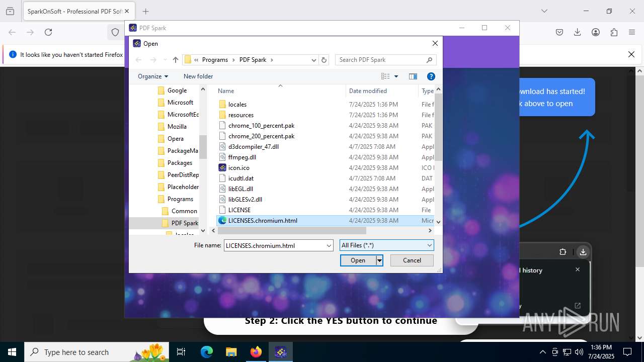The width and height of the screenshot is (644, 362).
Task: Open Windows Start menu
Action: (x=12, y=352)
